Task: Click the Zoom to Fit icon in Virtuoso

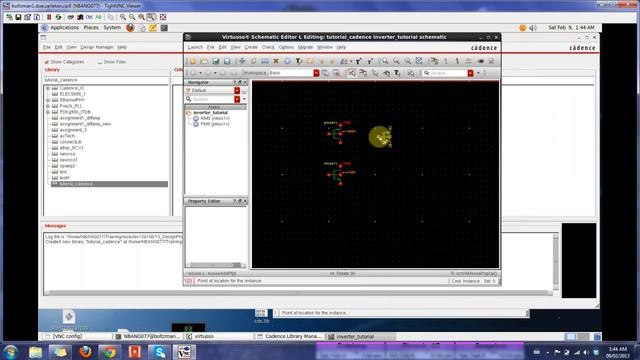Action: click(419, 61)
